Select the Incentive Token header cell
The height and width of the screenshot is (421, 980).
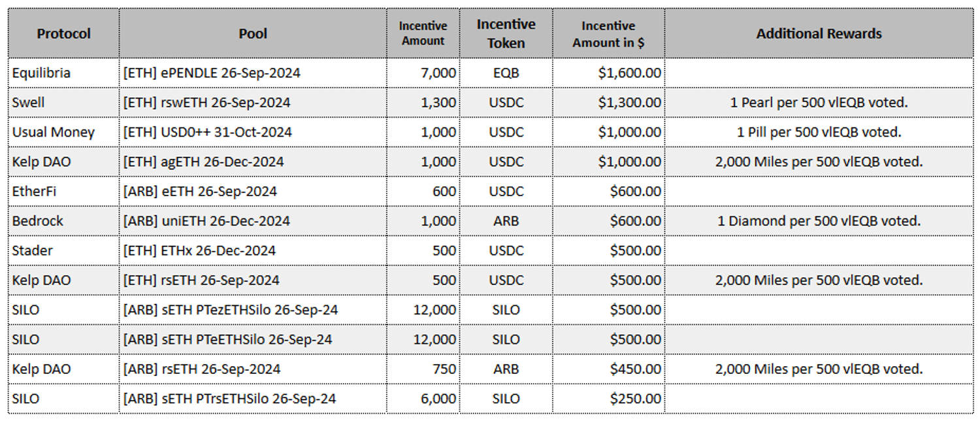coord(506,34)
